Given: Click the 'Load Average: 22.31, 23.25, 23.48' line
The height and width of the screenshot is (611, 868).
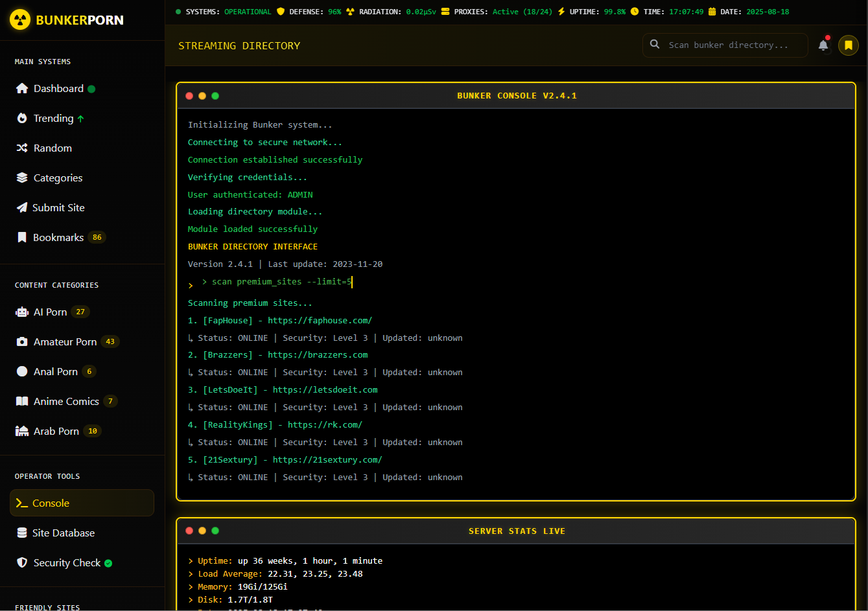Looking at the screenshot, I should (280, 574).
